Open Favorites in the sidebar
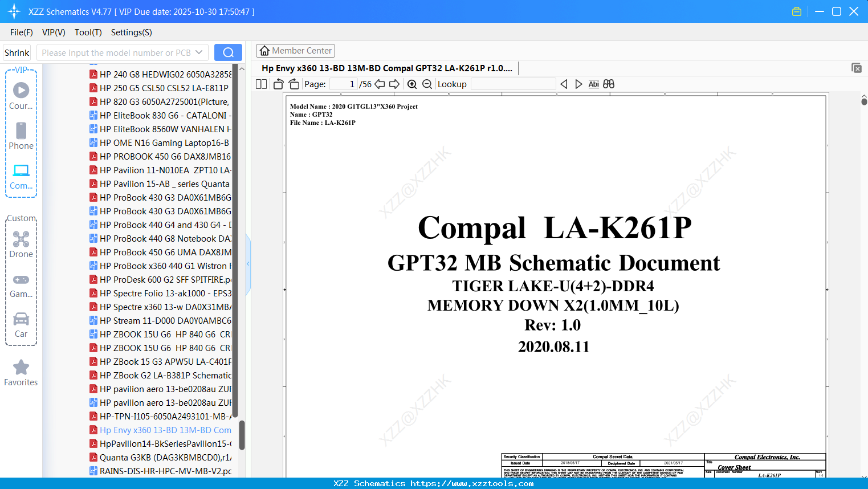The height and width of the screenshot is (489, 868). tap(21, 373)
